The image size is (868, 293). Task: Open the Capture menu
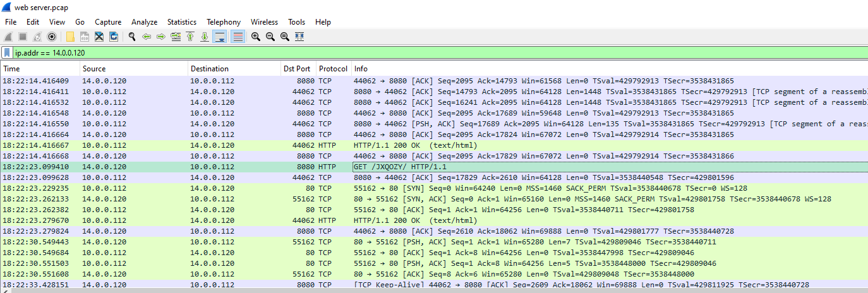108,22
